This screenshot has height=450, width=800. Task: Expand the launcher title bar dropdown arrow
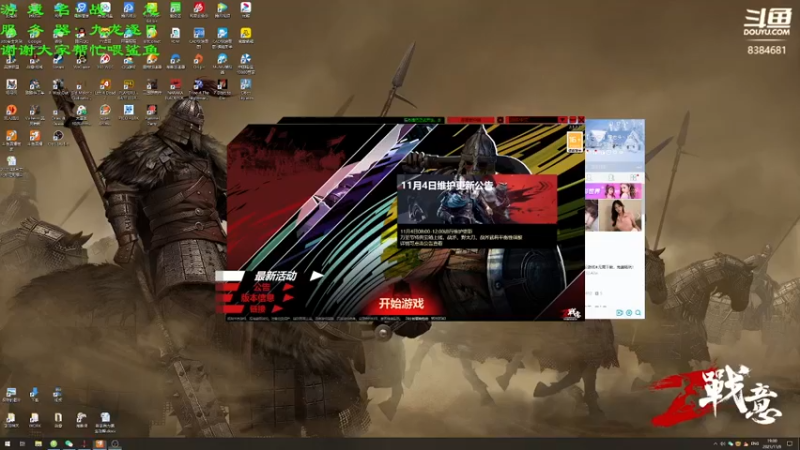click(563, 119)
